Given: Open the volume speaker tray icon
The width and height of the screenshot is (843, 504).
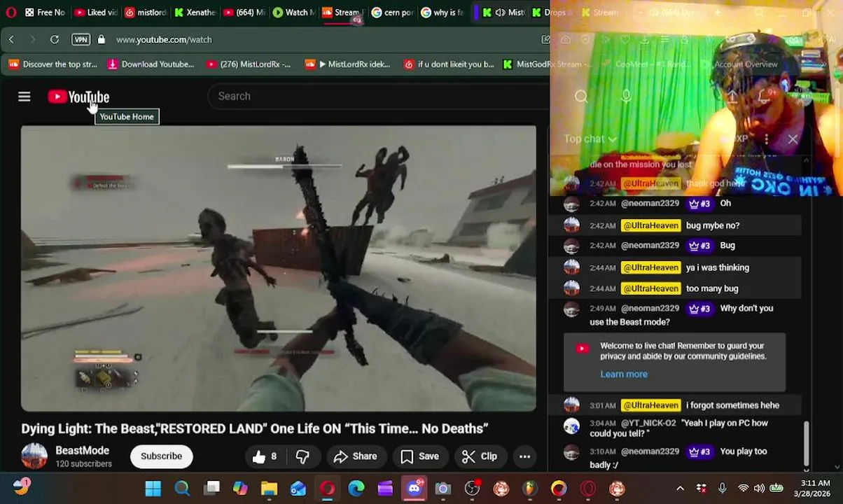Looking at the screenshot, I should [760, 488].
